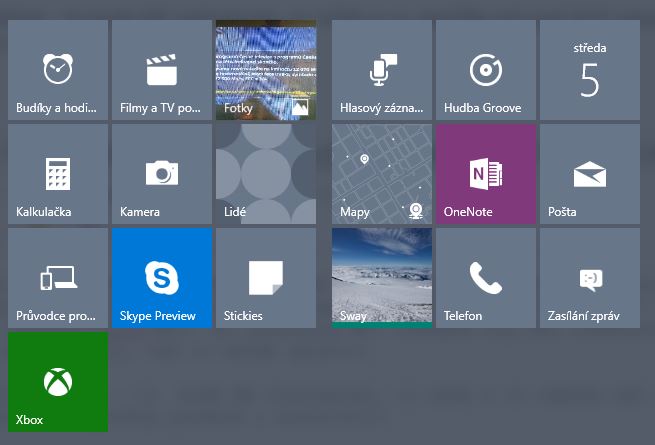Open the Stickies notes tile
Viewport: 655px width, 445px height.
tap(266, 278)
